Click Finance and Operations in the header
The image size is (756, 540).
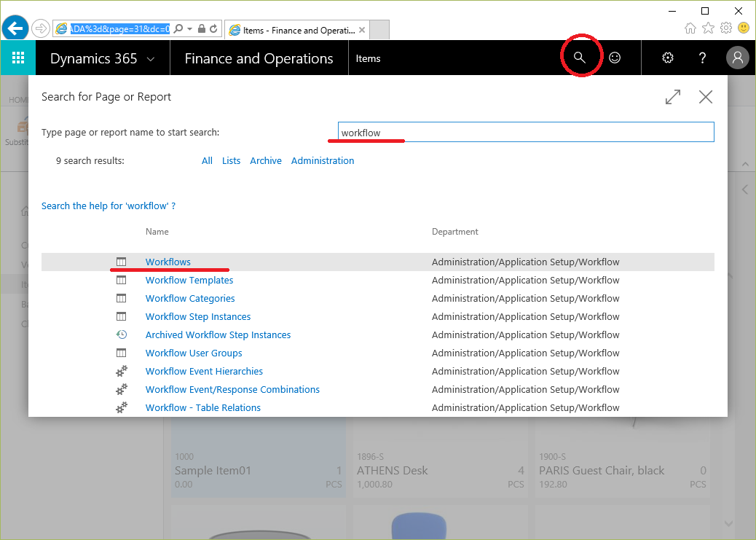[259, 58]
